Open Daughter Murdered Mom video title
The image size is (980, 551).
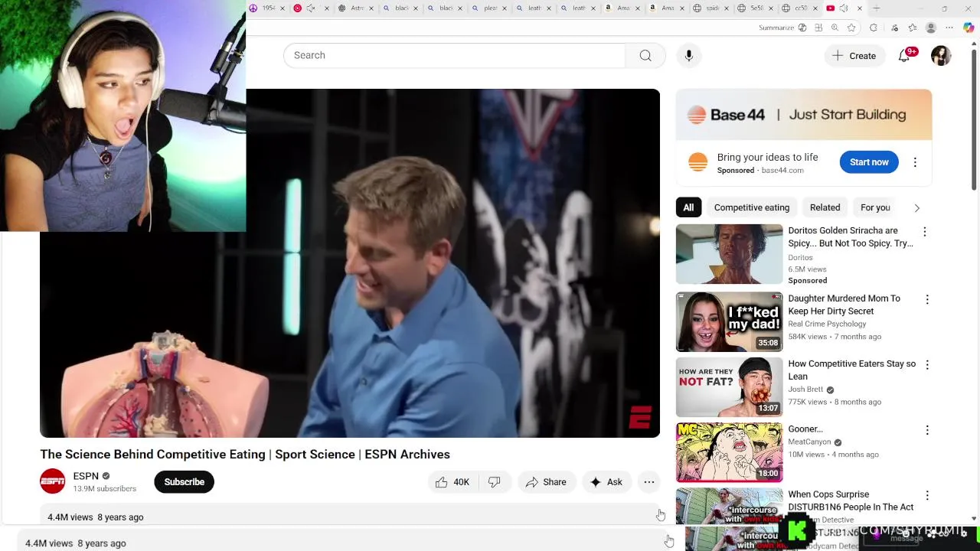pyautogui.click(x=844, y=305)
